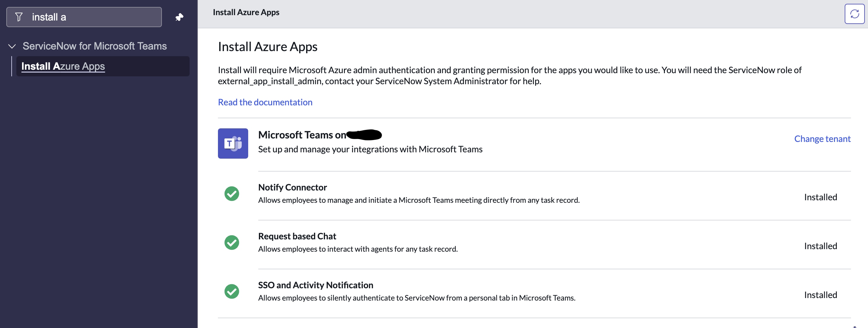Click the refresh icon button at top right
This screenshot has width=868, height=328.
[854, 14]
